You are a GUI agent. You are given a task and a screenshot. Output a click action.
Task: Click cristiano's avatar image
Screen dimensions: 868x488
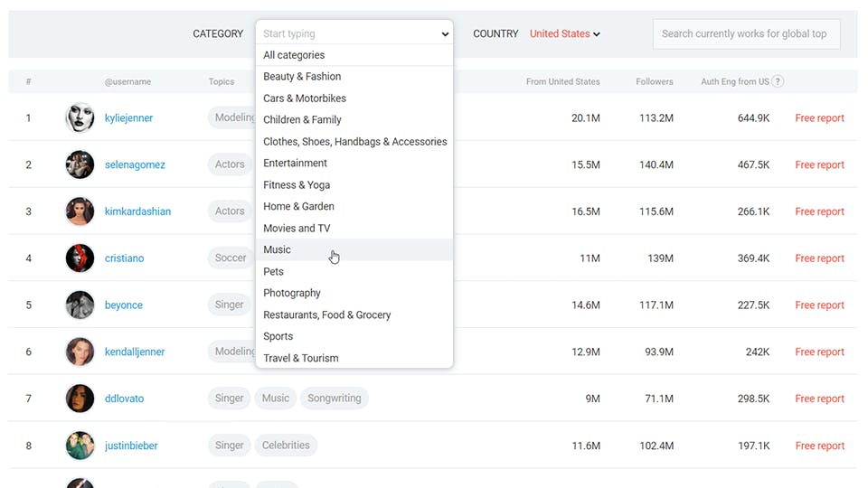click(x=80, y=258)
